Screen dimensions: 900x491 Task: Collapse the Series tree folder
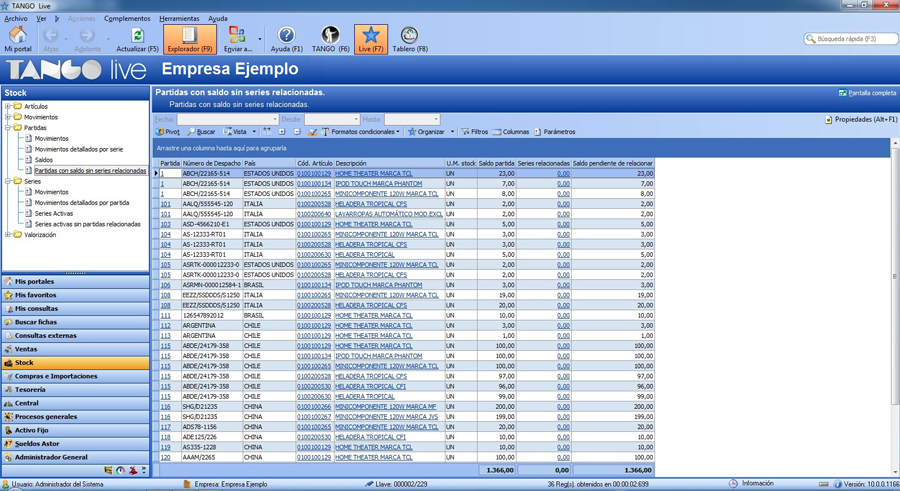[x=8, y=181]
